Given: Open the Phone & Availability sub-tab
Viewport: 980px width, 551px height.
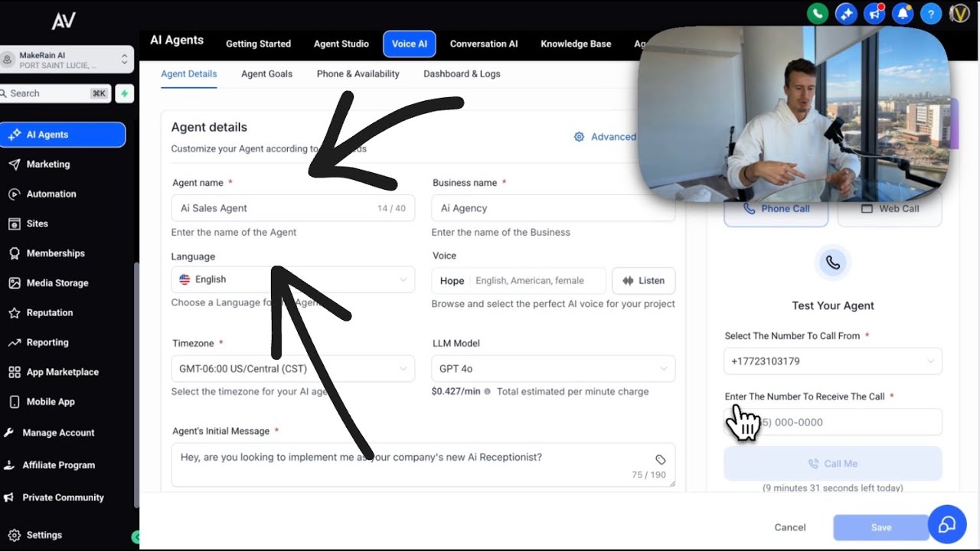Looking at the screenshot, I should click(358, 74).
